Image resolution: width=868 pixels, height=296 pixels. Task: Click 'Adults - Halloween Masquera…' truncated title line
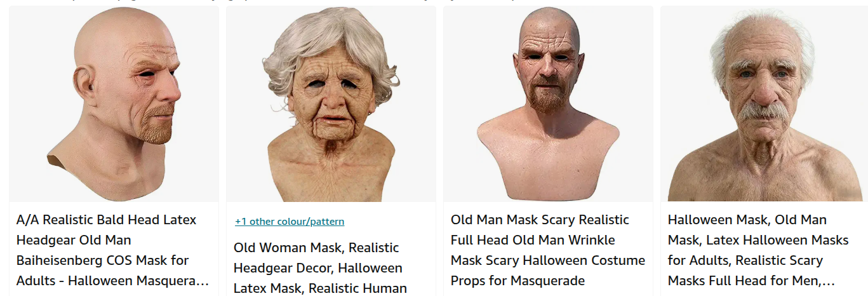coord(112,281)
